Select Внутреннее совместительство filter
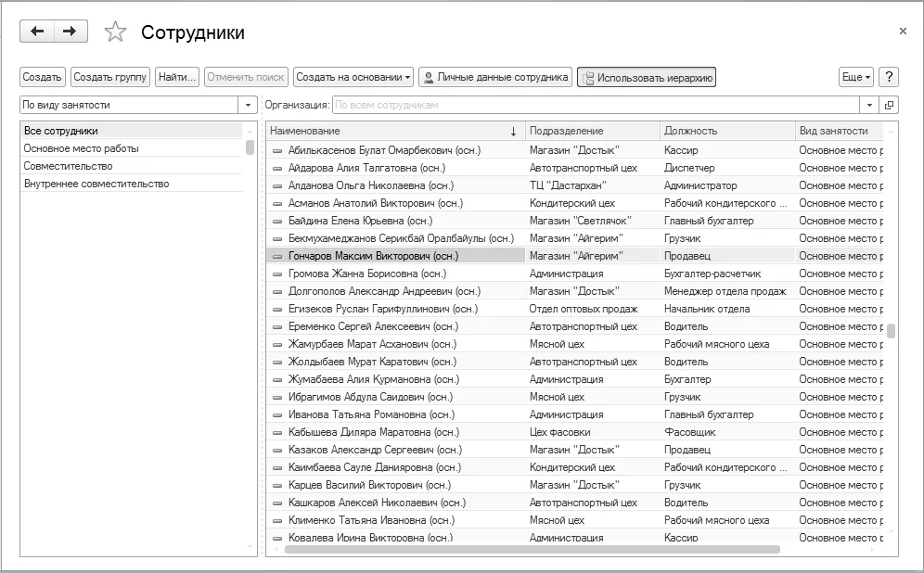Image resolution: width=924 pixels, height=573 pixels. 132,184
